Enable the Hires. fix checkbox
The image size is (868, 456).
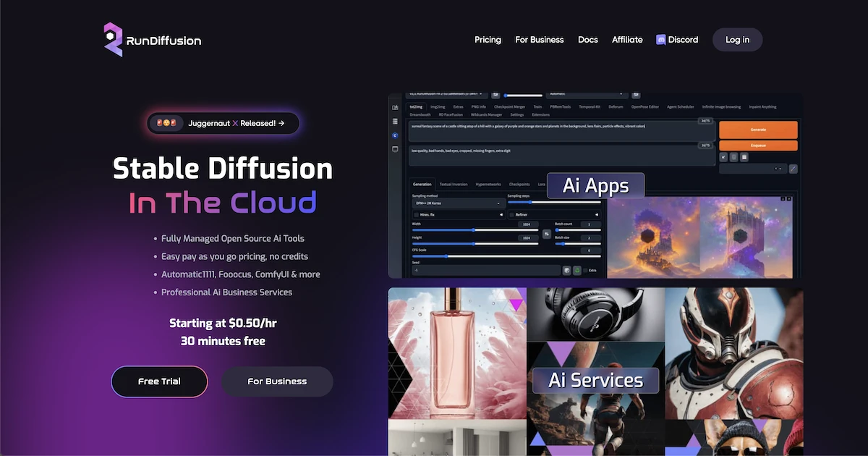(x=417, y=215)
